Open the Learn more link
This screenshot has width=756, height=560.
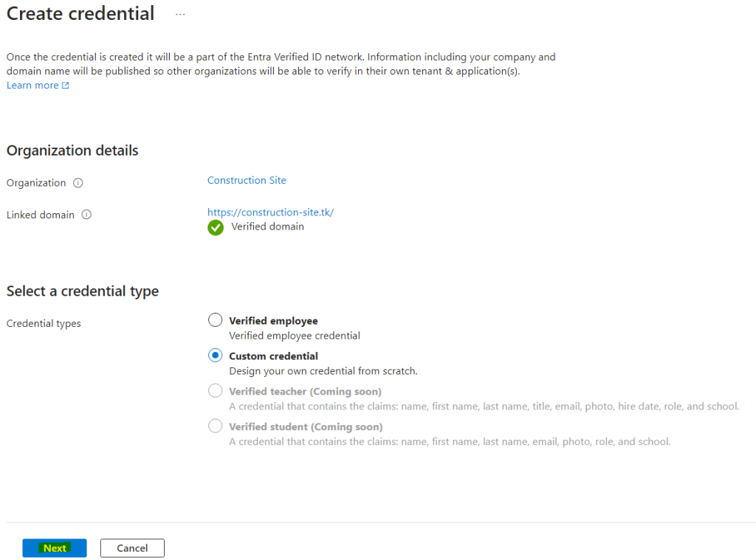pos(32,86)
